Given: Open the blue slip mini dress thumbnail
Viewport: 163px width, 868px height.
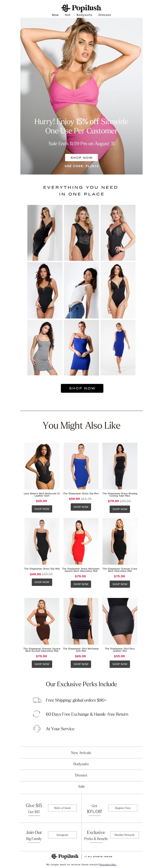Looking at the screenshot, I should coord(81,466).
